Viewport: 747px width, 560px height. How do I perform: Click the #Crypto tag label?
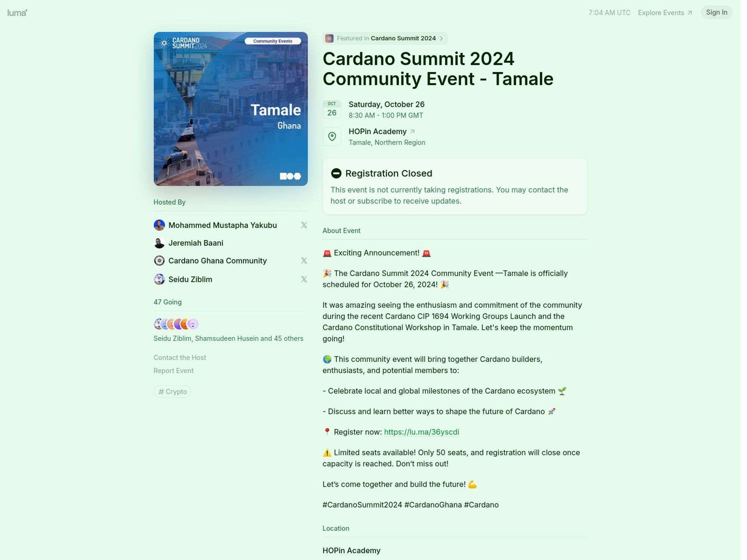pyautogui.click(x=172, y=391)
